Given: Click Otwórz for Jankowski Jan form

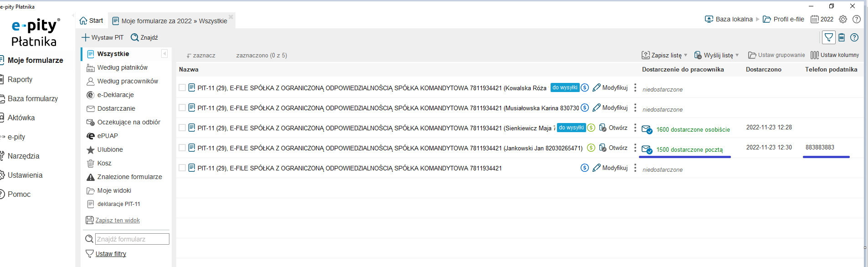Looking at the screenshot, I should coord(613,148).
